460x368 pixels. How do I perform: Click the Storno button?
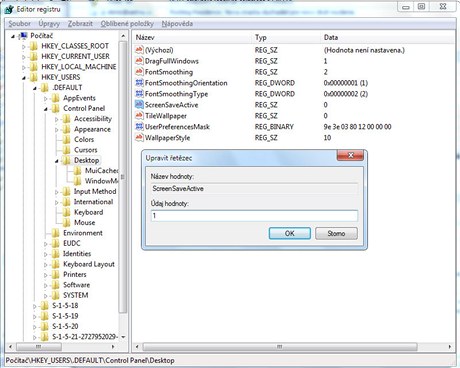336,233
